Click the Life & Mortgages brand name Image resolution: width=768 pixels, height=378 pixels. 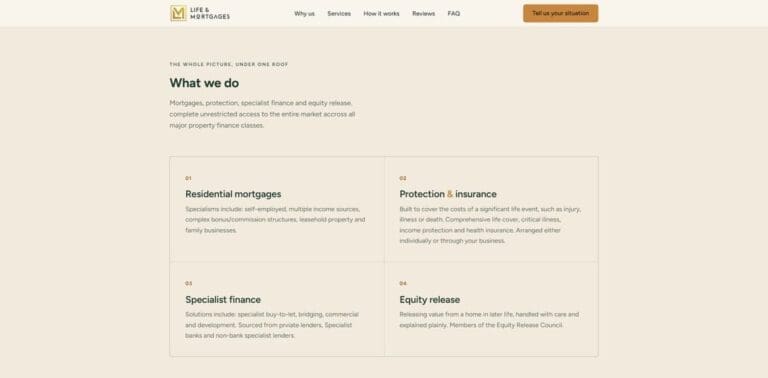point(210,13)
